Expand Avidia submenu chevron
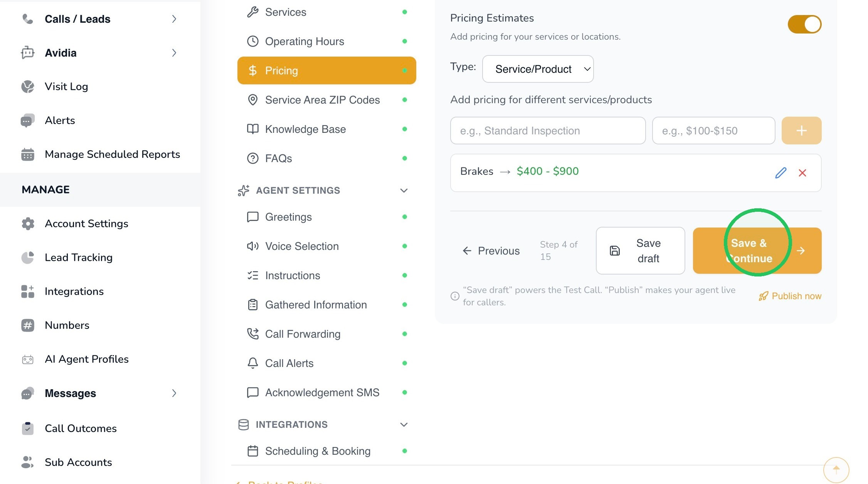This screenshot has height=484, width=868. coord(174,53)
